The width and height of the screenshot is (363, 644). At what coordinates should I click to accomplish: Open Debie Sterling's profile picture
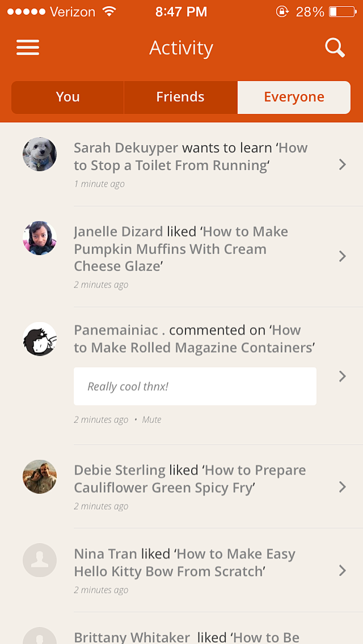pos(40,477)
